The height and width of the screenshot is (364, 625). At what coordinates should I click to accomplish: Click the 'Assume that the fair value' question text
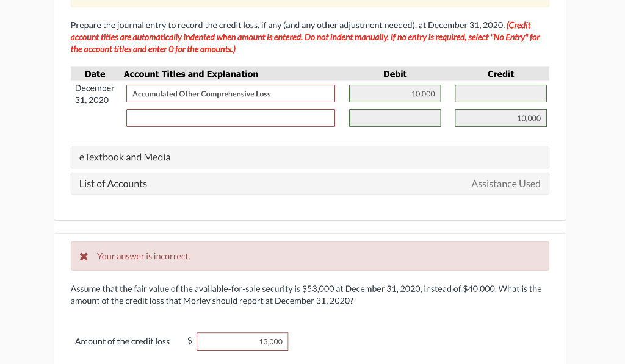click(x=306, y=294)
